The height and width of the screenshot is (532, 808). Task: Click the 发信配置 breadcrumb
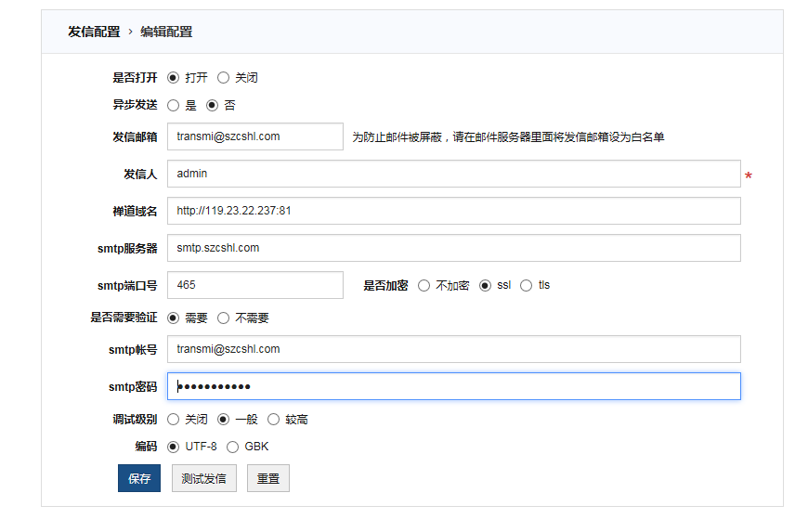point(94,32)
